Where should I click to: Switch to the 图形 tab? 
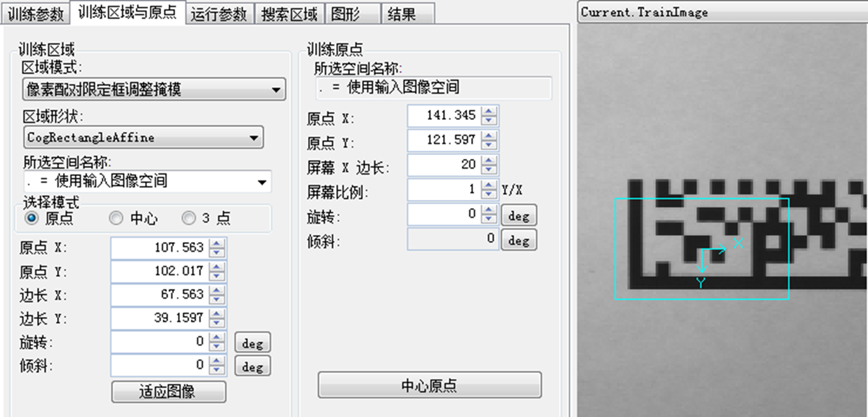coord(352,14)
